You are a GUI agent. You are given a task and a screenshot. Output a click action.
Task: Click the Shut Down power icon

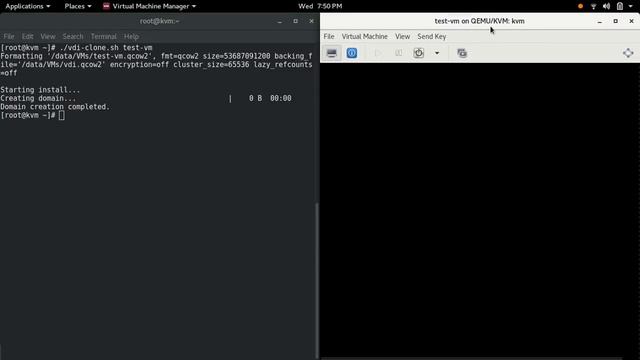[x=418, y=53]
